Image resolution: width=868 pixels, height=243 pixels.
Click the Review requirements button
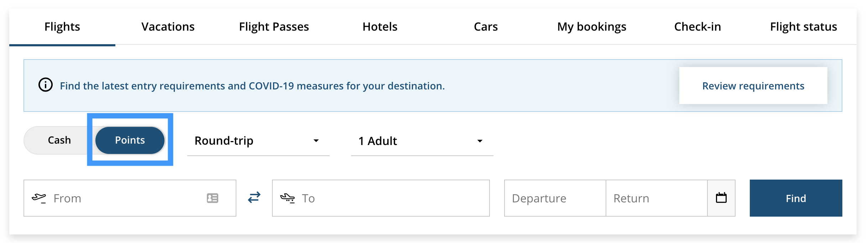tap(753, 86)
